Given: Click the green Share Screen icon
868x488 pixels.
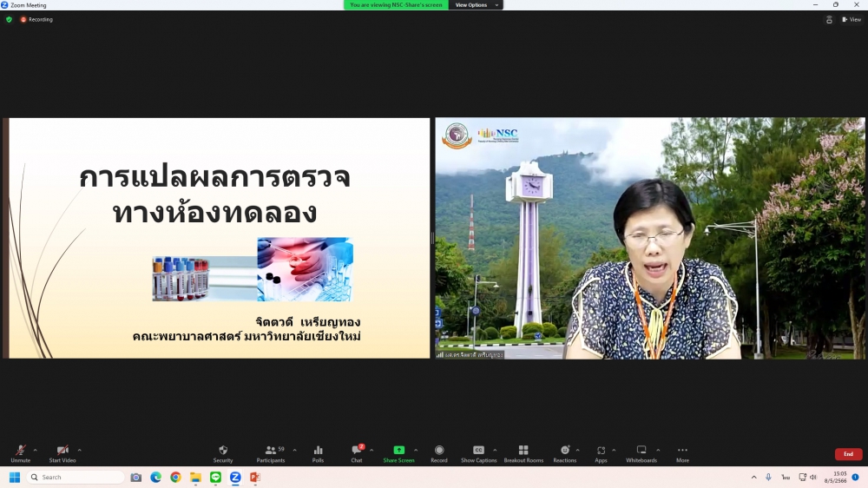Looking at the screenshot, I should click(x=398, y=450).
